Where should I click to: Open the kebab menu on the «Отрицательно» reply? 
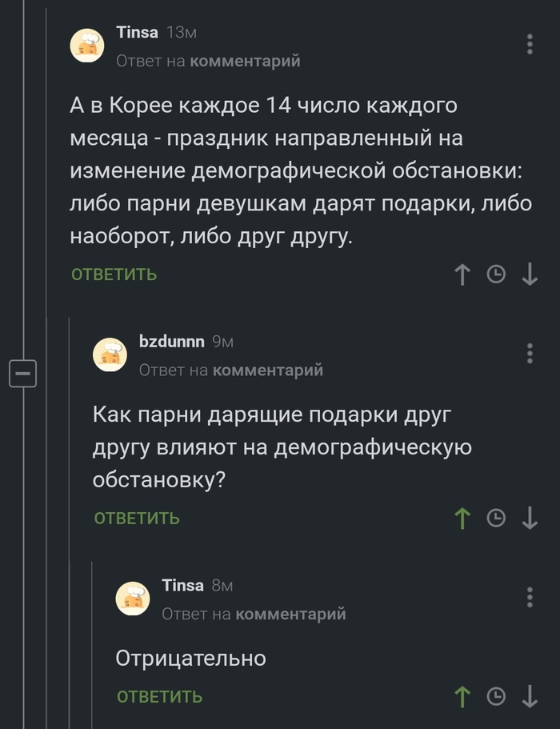click(x=529, y=596)
